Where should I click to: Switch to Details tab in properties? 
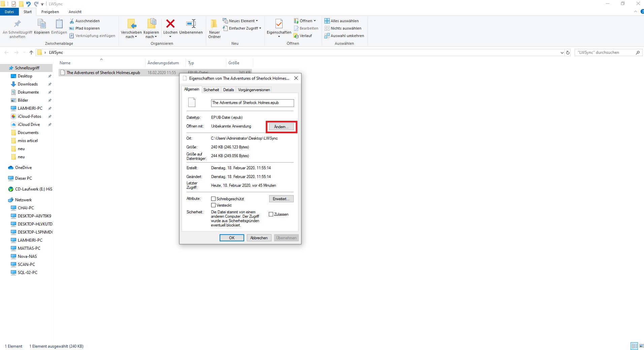click(228, 90)
